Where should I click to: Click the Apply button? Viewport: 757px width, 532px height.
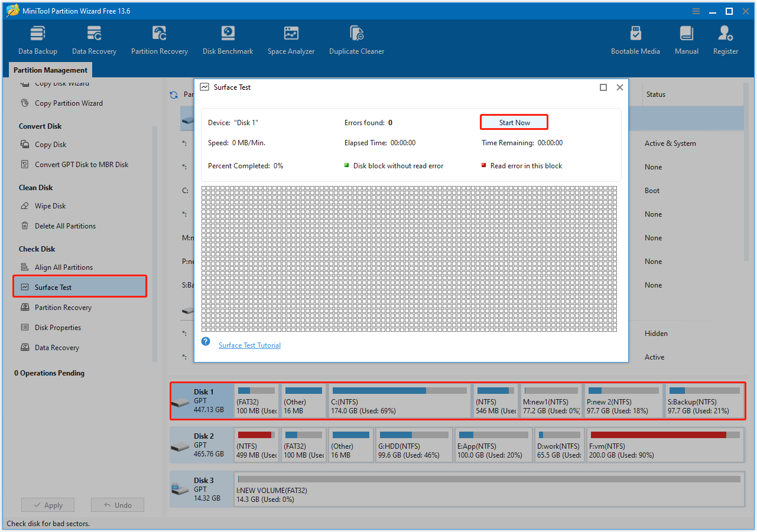48,505
